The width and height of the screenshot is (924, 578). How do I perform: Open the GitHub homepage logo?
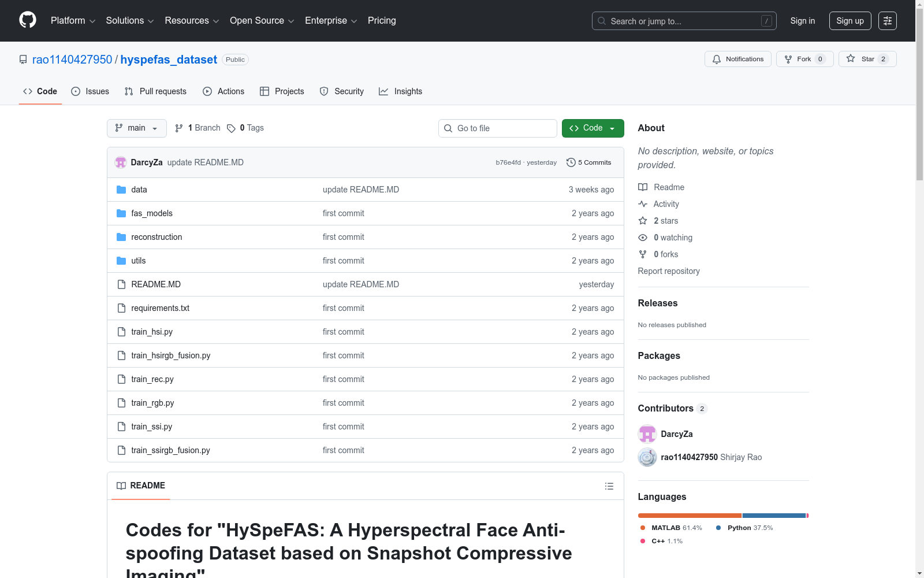click(x=28, y=20)
